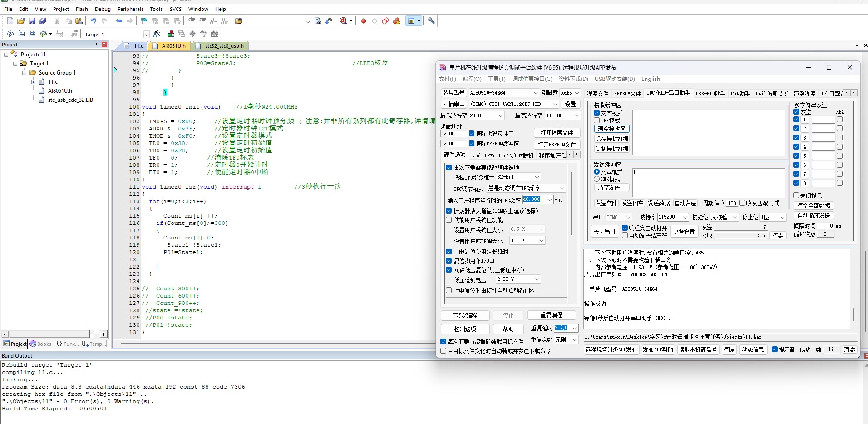Download to flash with LOAD icon

(74, 34)
